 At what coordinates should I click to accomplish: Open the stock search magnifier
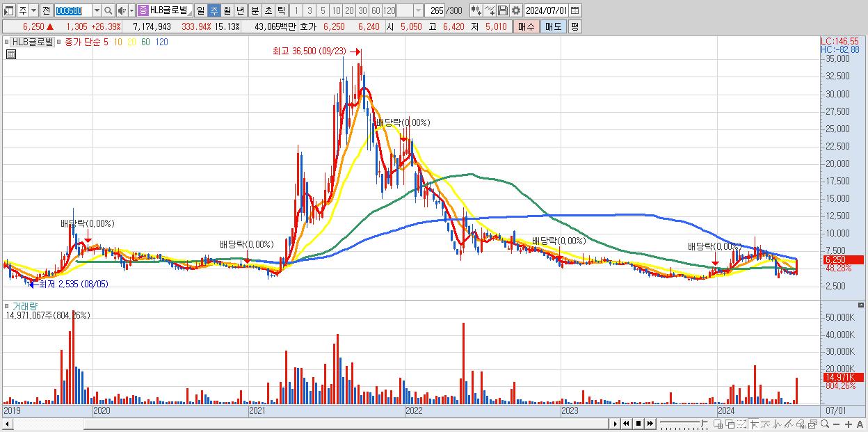(108, 10)
